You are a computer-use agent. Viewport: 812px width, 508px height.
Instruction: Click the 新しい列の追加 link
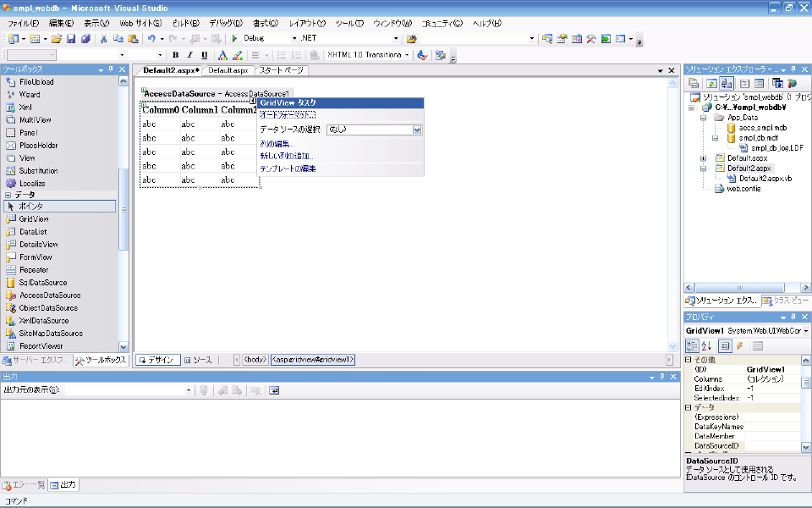tap(287, 156)
